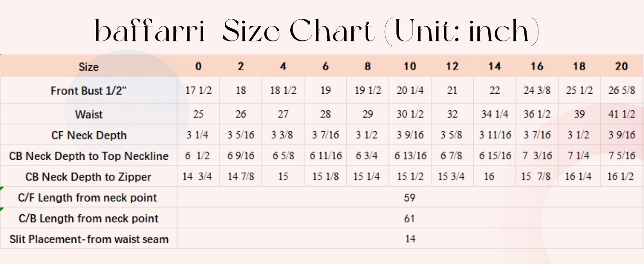The image size is (644, 264).
Task: Click the size 0 column header
Action: click(x=198, y=66)
